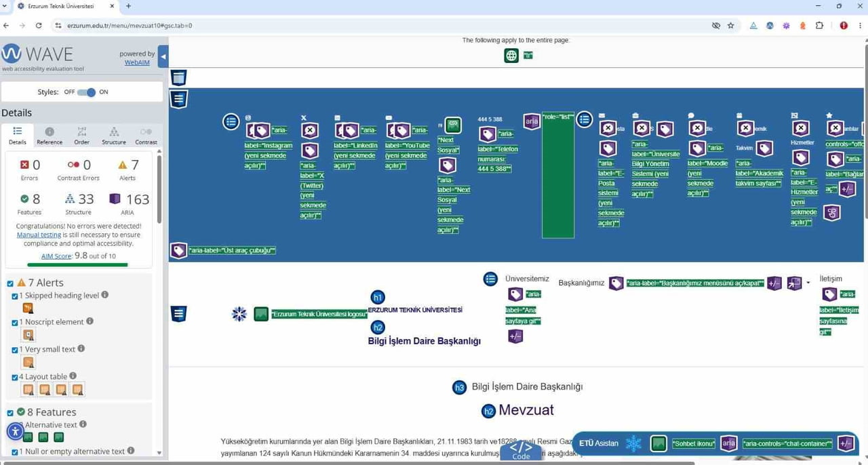Uncheck Layout table checkbox
Viewport: 868px width, 465px height.
(15, 377)
